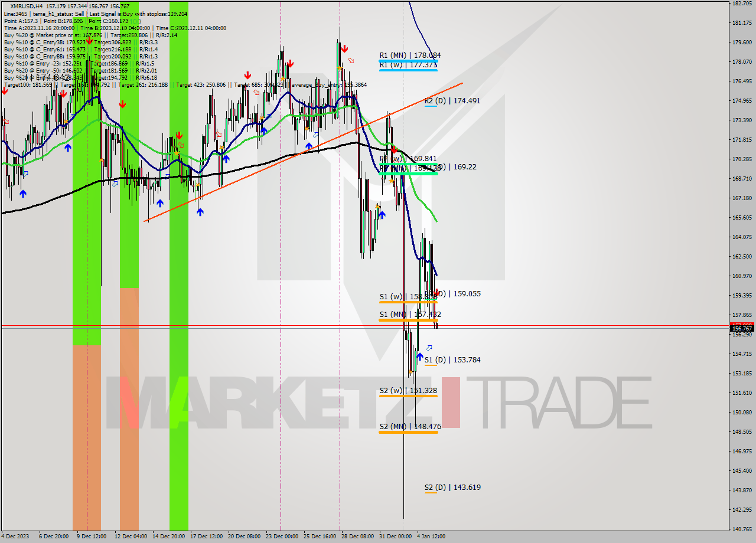Click the '25 Dec 16:00' time label
Image resolution: width=756 pixels, height=543 pixels.
[320, 537]
